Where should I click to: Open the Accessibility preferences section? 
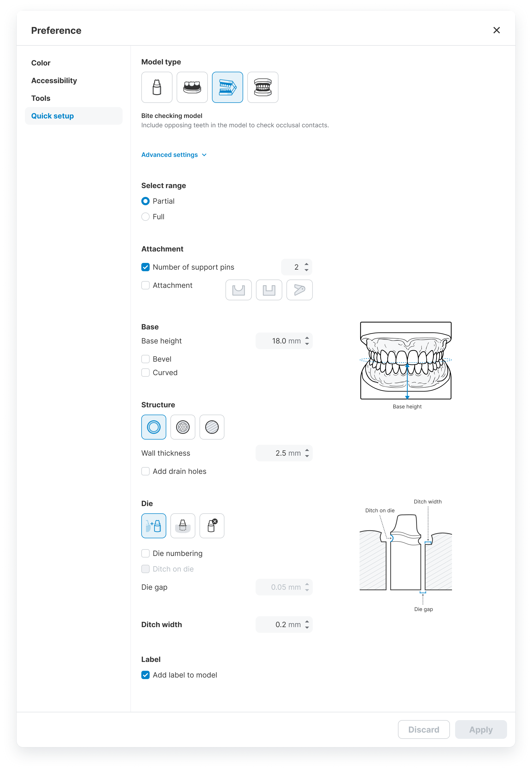point(54,81)
